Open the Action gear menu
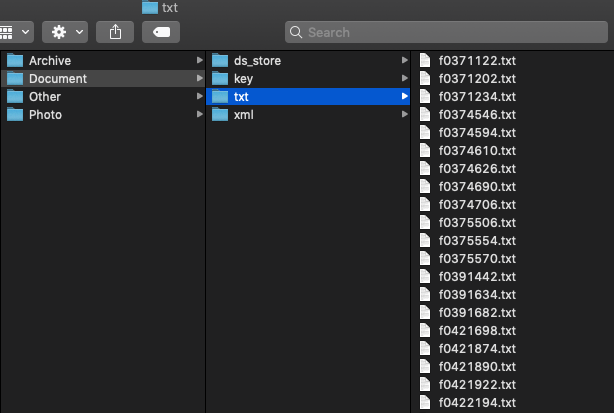Screen dimensions: 614x413 click(65, 32)
